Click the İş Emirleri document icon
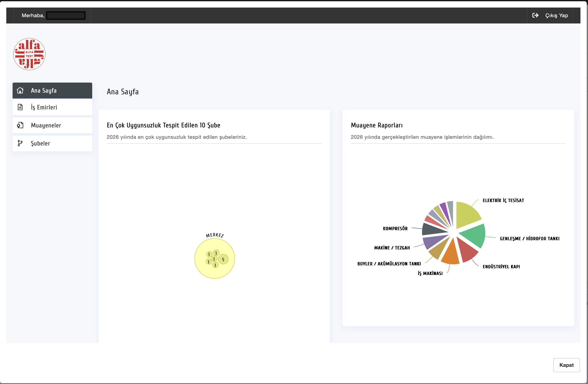The width and height of the screenshot is (588, 384). (20, 107)
